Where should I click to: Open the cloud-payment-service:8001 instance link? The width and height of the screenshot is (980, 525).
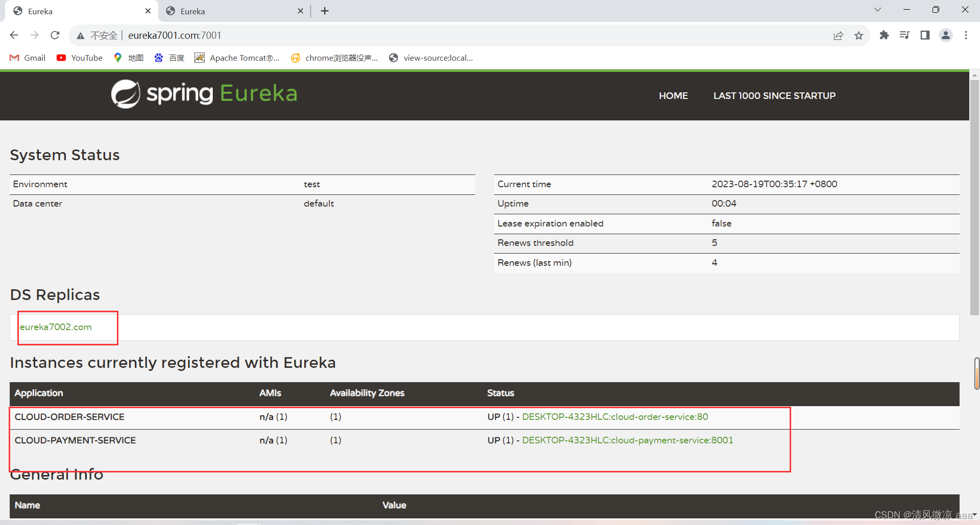[x=627, y=440]
